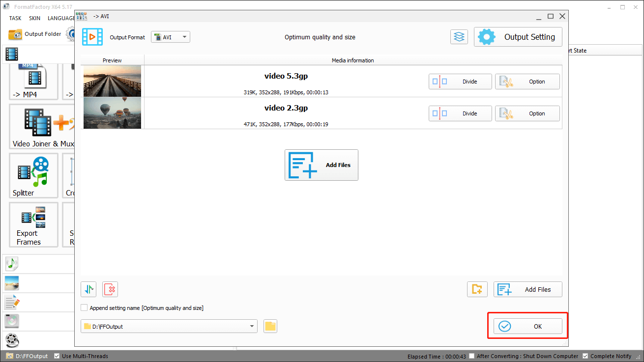Click the OK button in the AVI dialog
Viewport: 644px width, 362px height.
tap(528, 326)
